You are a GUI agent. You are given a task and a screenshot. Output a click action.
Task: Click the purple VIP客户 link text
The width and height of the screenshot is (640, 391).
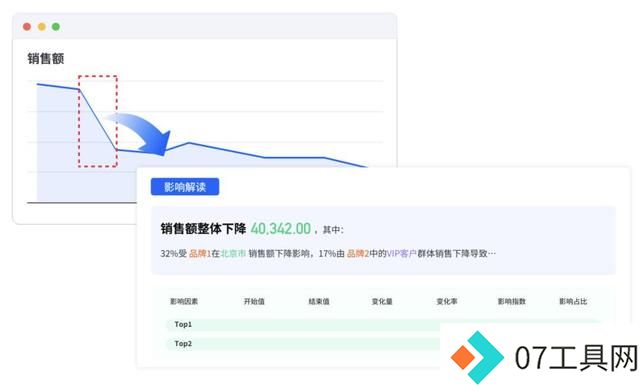tap(401, 253)
